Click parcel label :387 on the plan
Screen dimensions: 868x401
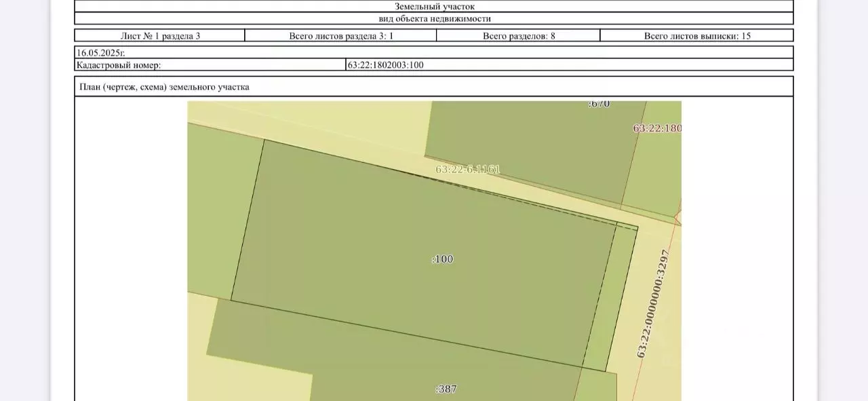point(446,389)
